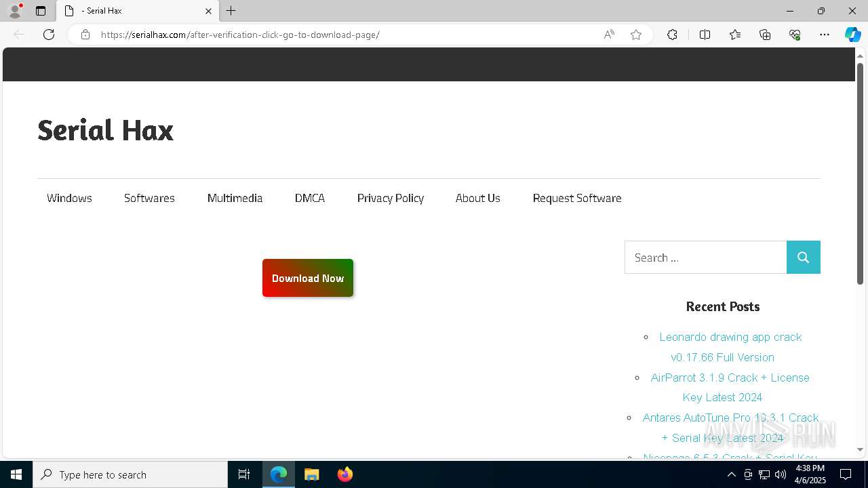The height and width of the screenshot is (488, 868).
Task: Click the Download Now button
Action: (308, 278)
